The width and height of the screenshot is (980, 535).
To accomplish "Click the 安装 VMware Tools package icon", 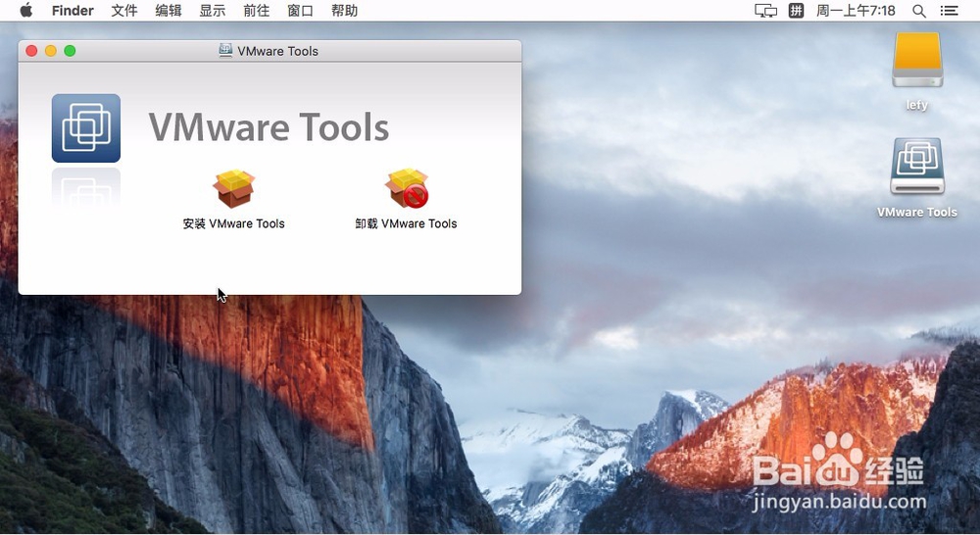I will [x=234, y=188].
